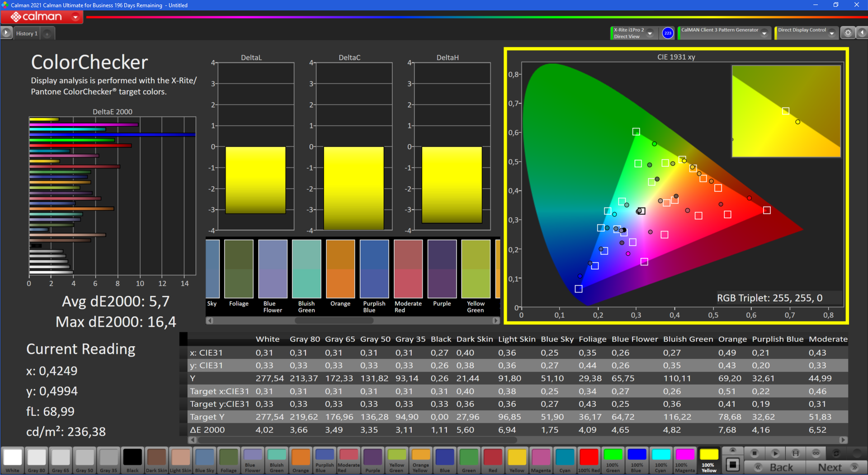Click the read series bracket icon
Image resolution: width=868 pixels, height=475 pixels.
click(x=795, y=453)
